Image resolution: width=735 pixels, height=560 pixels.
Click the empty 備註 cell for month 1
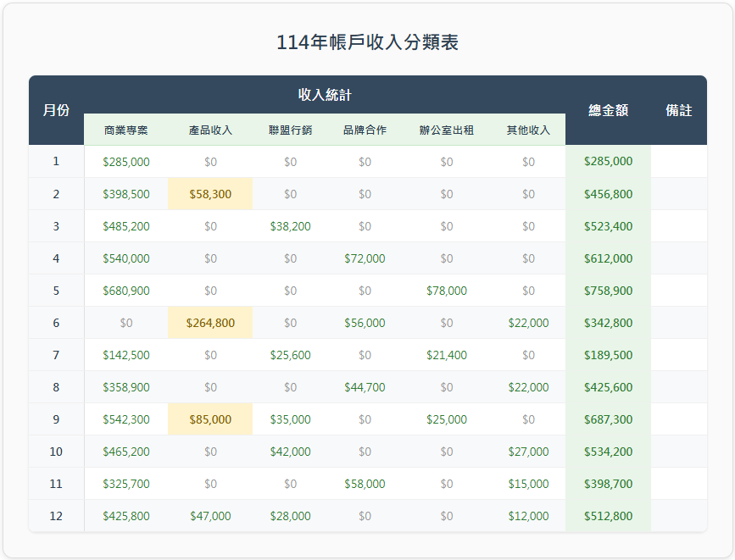coord(678,162)
